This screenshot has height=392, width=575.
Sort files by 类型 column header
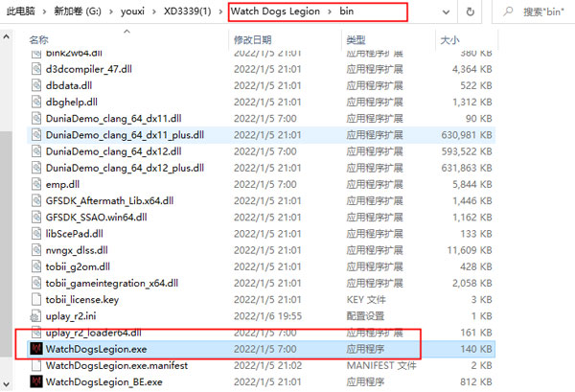pos(356,39)
